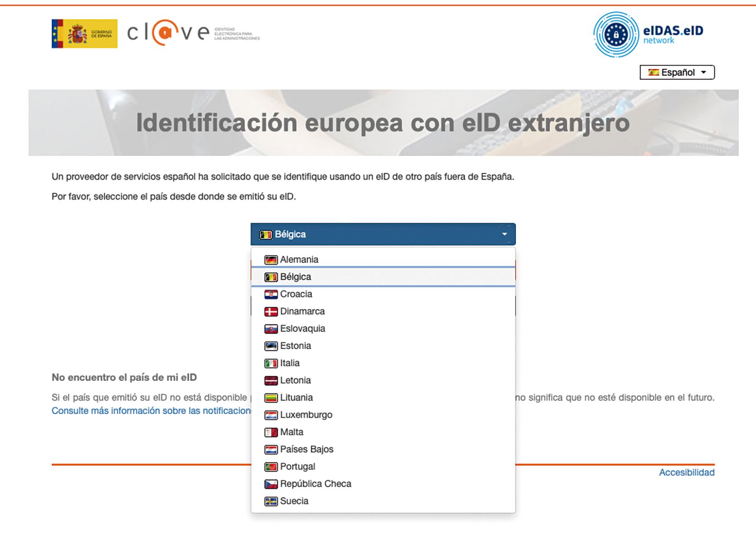The height and width of the screenshot is (536, 756).
Task: Choose Luxemburgo from the dropdown
Action: (x=383, y=415)
